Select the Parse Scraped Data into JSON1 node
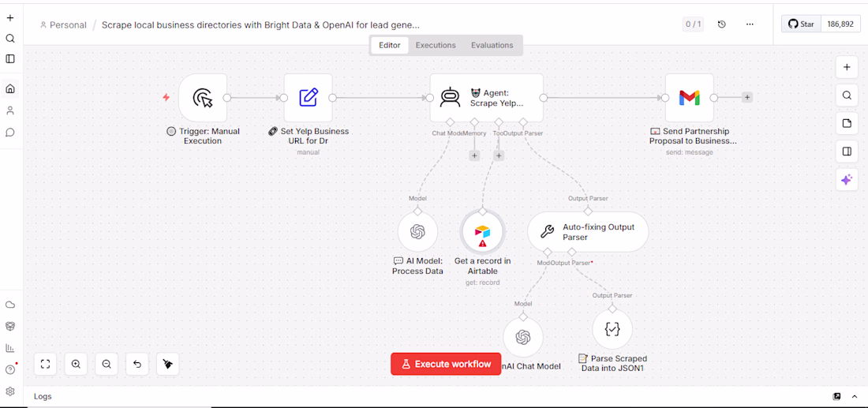Screen dimensions: 868x408 [x=612, y=329]
